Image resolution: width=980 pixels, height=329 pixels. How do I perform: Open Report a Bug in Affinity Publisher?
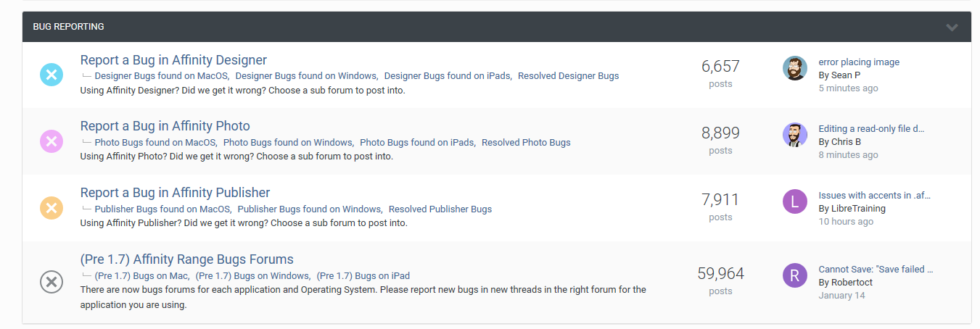pyautogui.click(x=175, y=193)
